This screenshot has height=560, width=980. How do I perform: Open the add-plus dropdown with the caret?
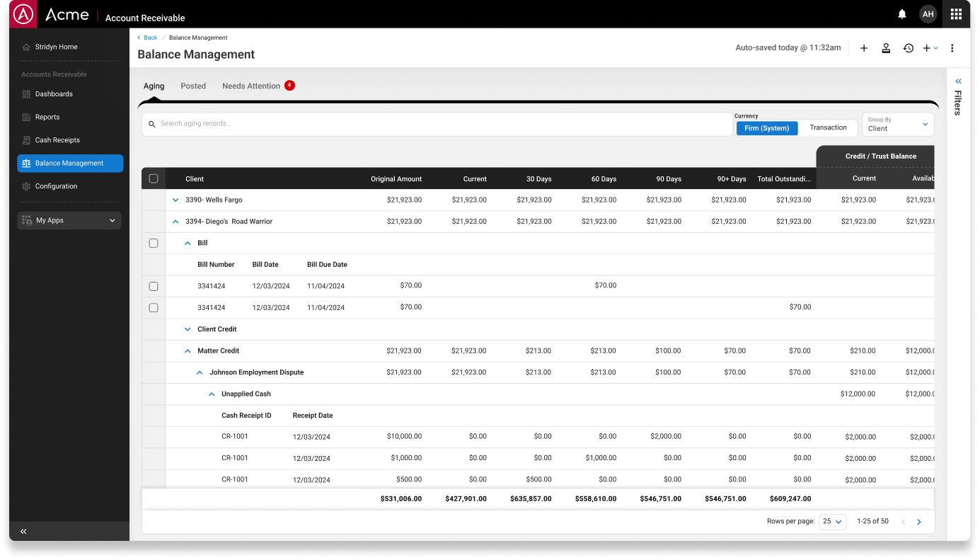(x=930, y=48)
